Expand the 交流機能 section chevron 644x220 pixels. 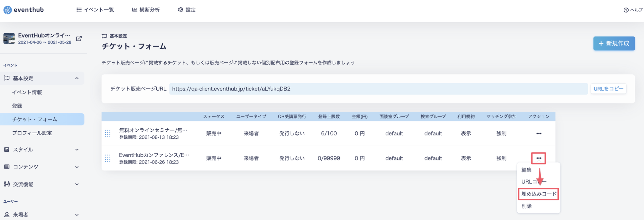pyautogui.click(x=77, y=184)
